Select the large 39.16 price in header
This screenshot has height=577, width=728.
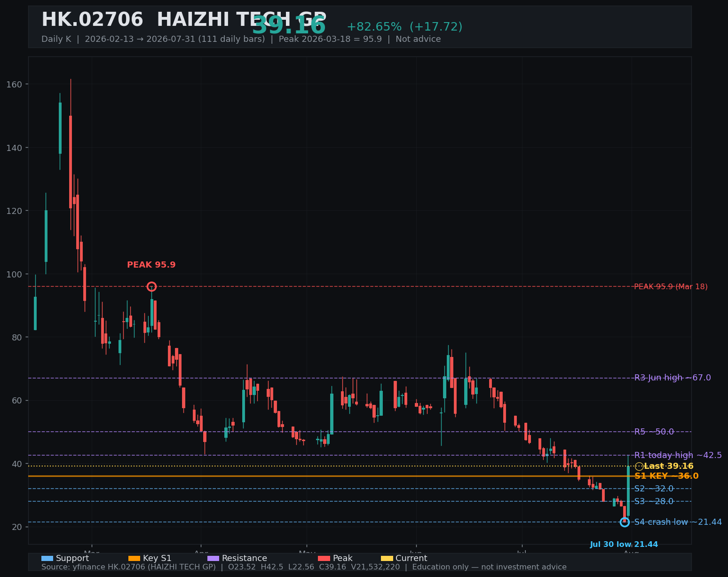289,26
